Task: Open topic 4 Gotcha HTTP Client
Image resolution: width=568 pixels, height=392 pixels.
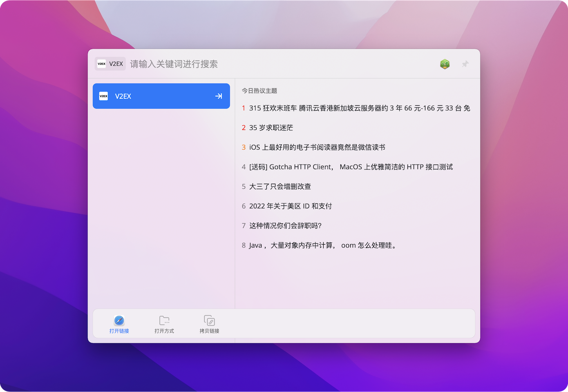Action: [x=347, y=167]
